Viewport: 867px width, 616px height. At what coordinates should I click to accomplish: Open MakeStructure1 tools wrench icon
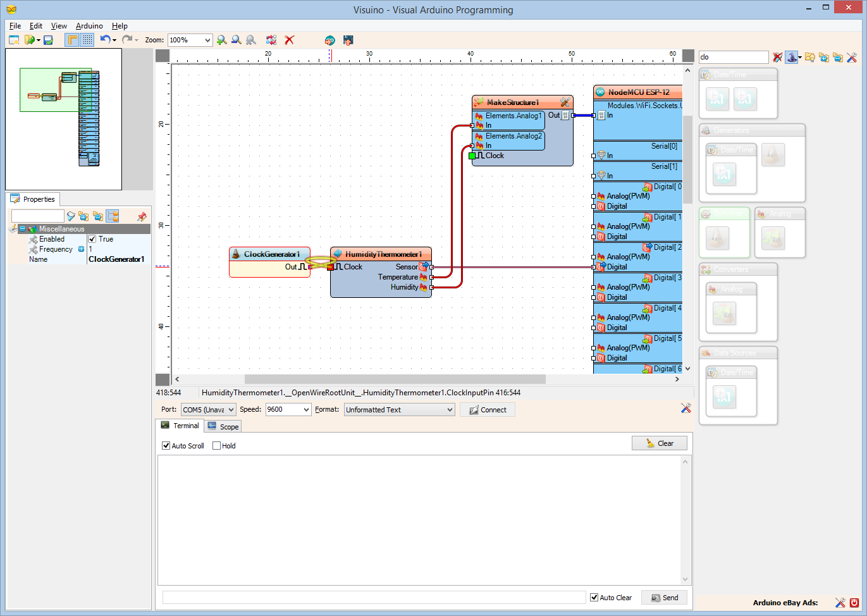click(565, 102)
